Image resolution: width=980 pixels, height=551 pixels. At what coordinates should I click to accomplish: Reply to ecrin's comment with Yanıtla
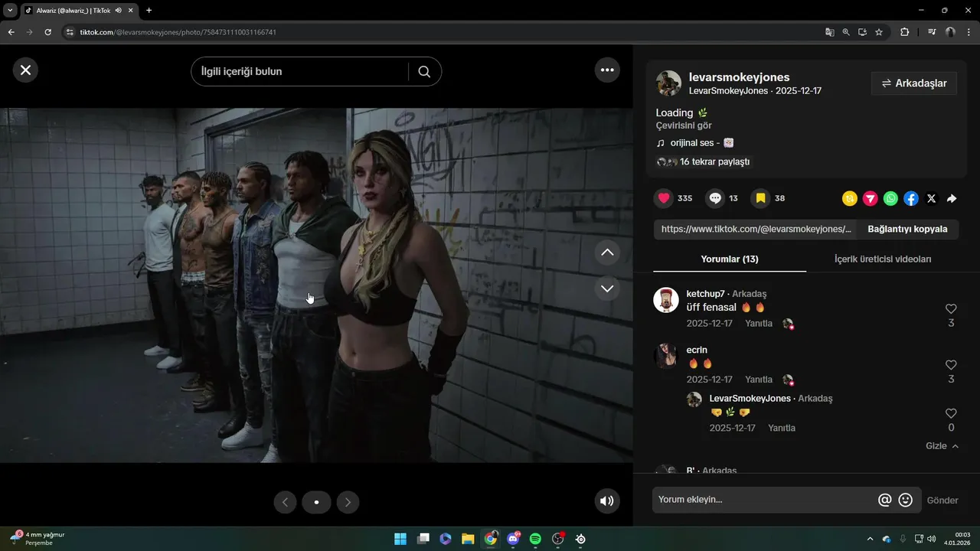759,380
